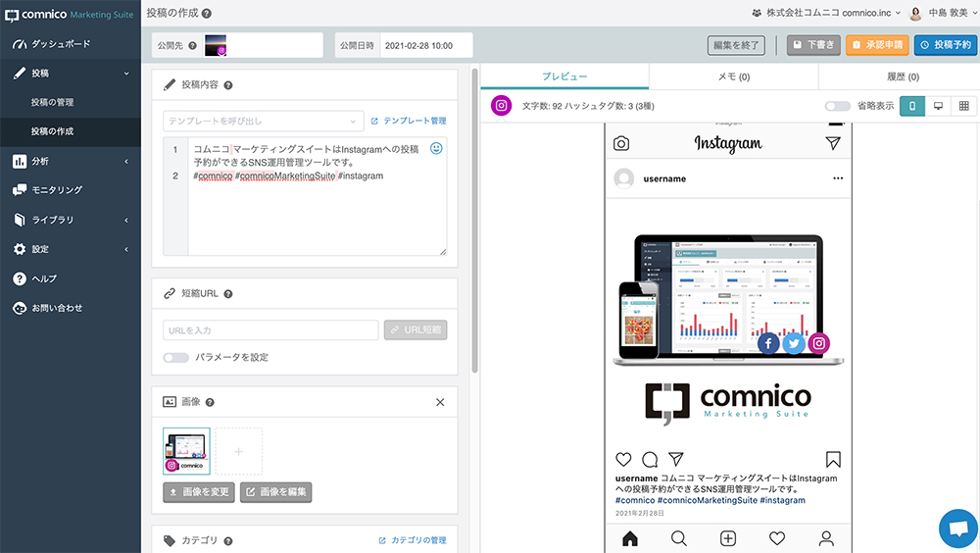Open the chat support bubble
This screenshot has height=553, width=980.
pos(958,528)
